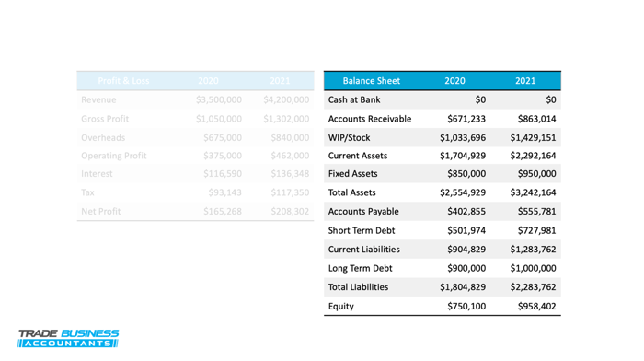Click the faded Interest row label
The height and width of the screenshot is (361, 644).
97,174
